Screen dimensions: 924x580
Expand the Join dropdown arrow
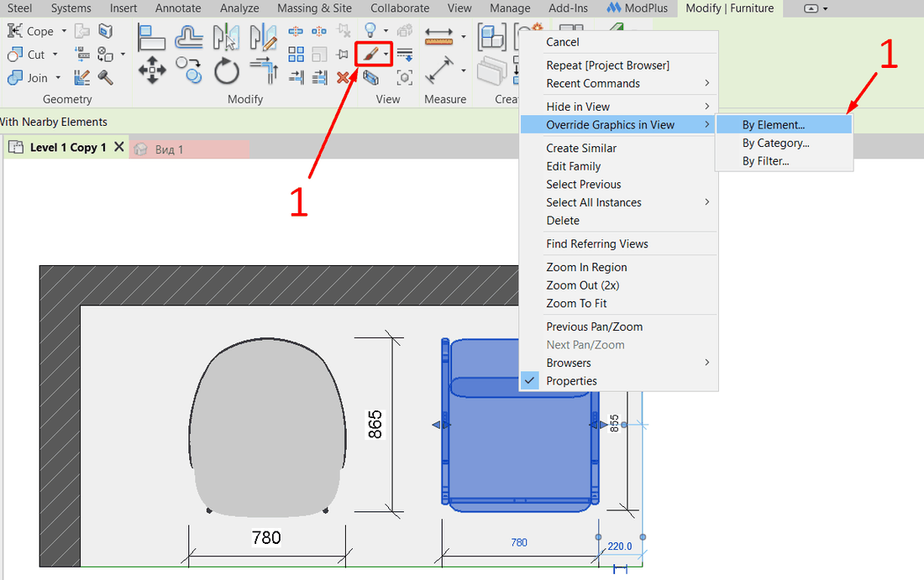(58, 77)
